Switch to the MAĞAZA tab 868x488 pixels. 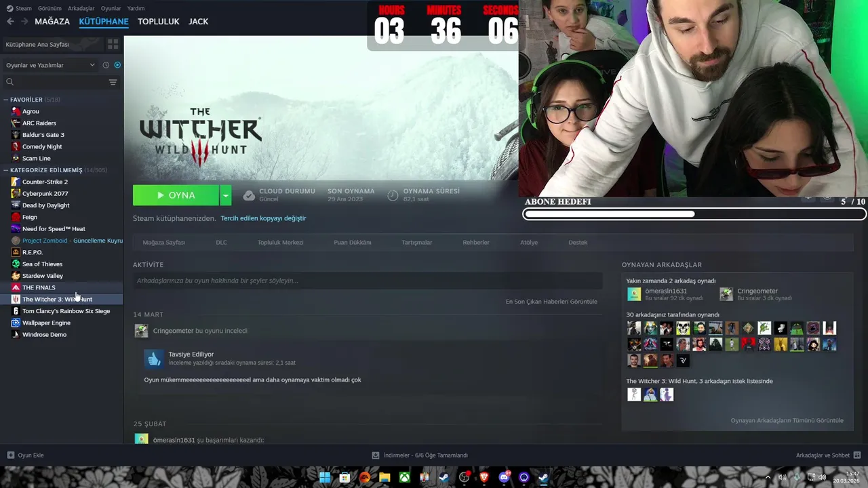[x=52, y=22]
